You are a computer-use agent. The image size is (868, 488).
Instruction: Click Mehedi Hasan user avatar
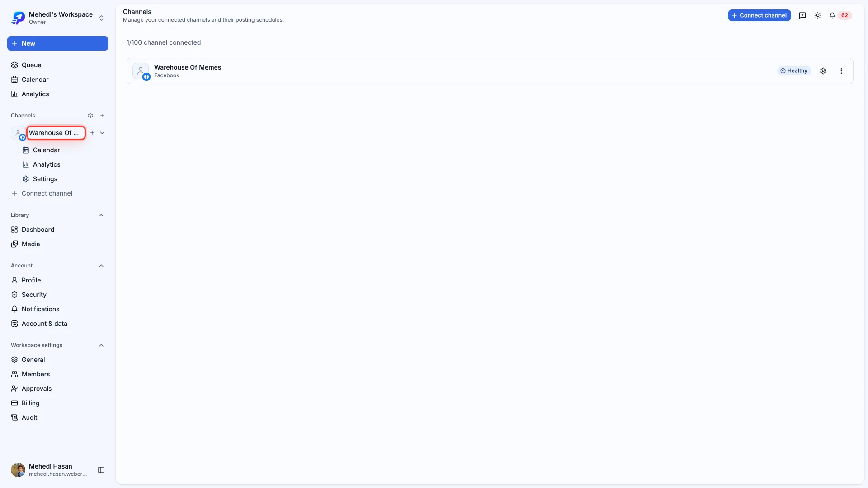18,470
